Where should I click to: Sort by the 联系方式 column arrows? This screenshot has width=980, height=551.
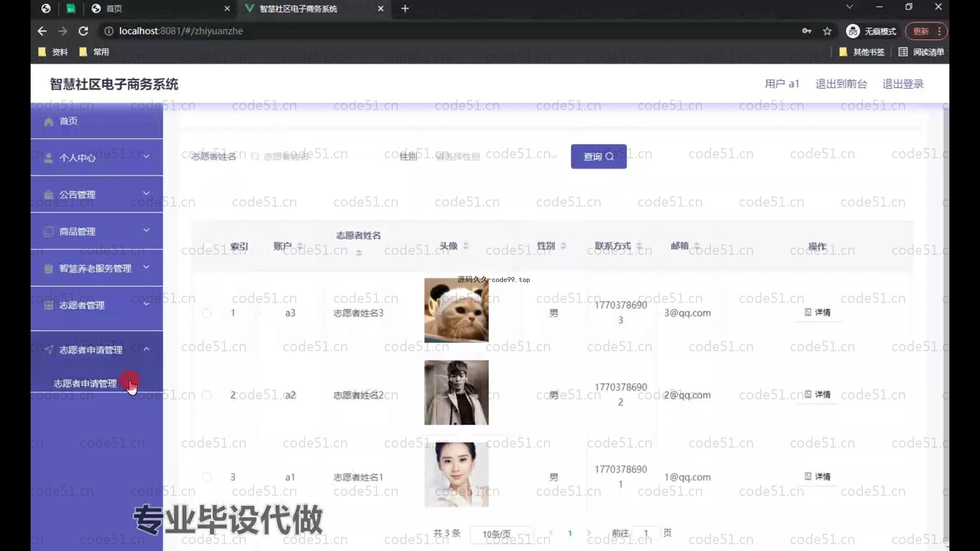(x=639, y=246)
